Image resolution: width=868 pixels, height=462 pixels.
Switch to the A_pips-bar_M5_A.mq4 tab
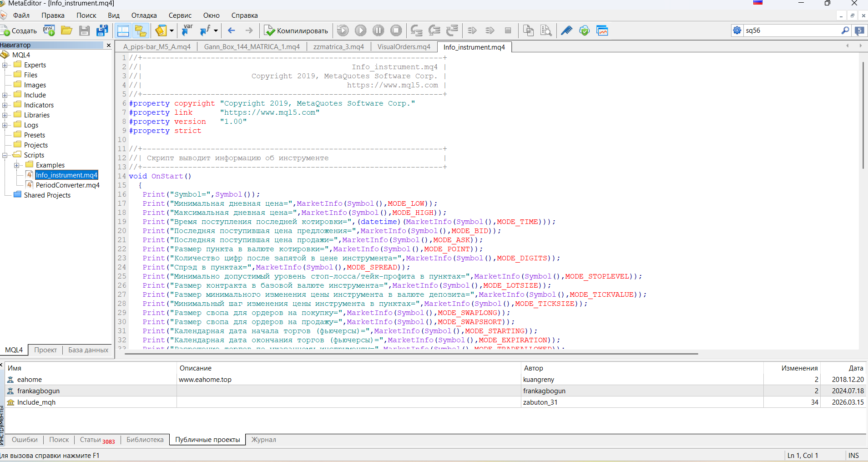coord(157,47)
